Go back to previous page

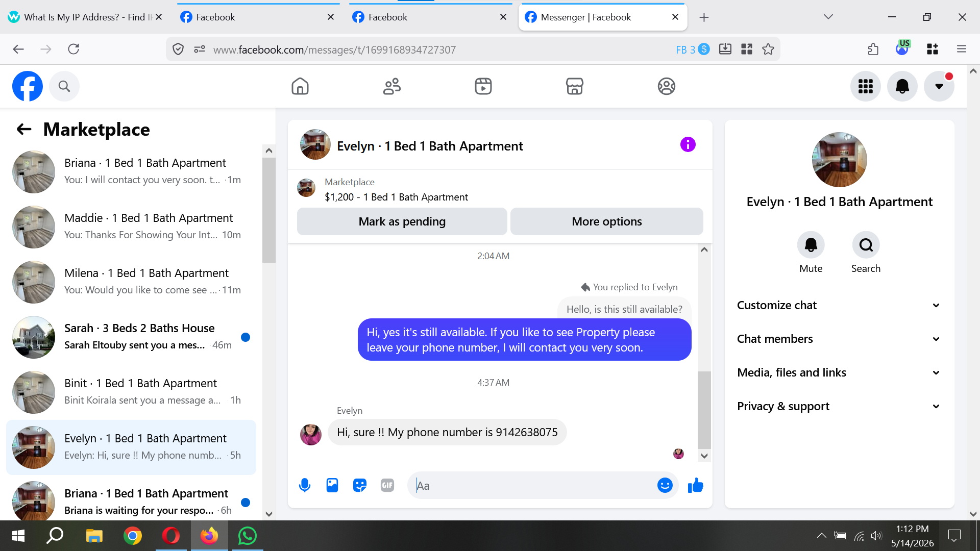click(x=18, y=49)
